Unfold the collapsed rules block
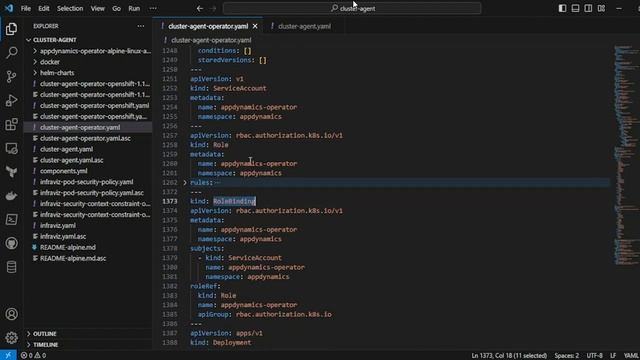Viewport: 640px width, 360px height. [185, 182]
